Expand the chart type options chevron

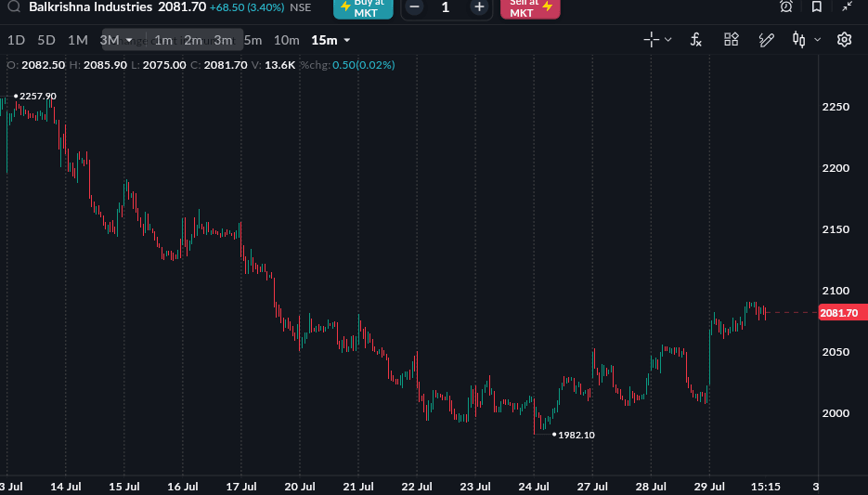818,40
